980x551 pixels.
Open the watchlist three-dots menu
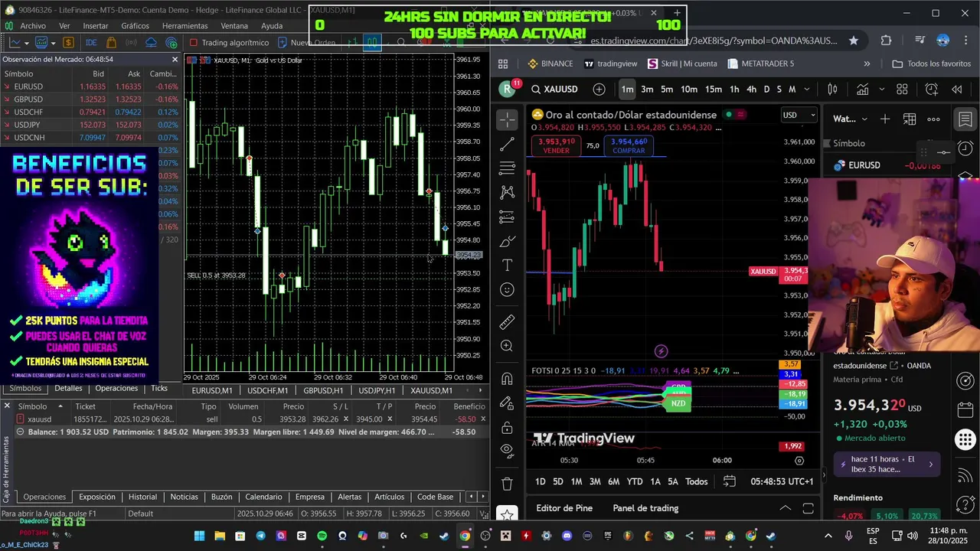pyautogui.click(x=934, y=119)
